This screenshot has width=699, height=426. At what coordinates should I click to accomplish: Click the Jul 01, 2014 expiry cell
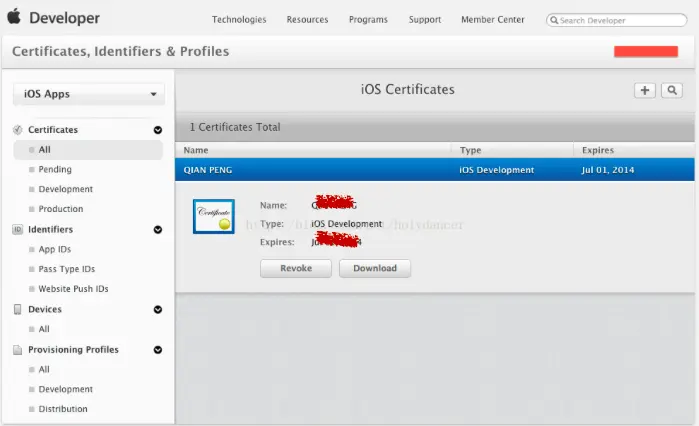pos(608,170)
